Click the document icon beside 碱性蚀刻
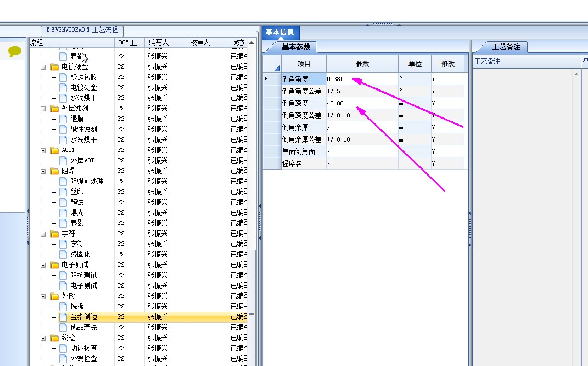This screenshot has width=588, height=366. point(63,129)
